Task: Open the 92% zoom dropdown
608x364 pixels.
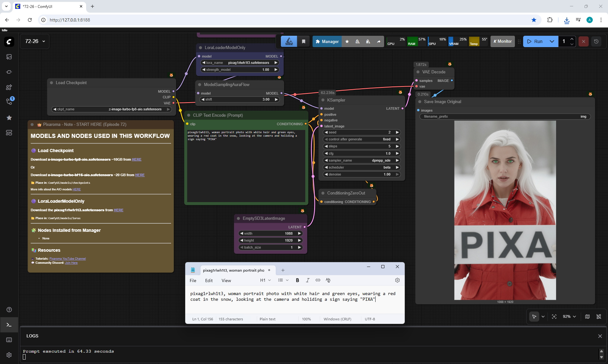Action: 569,317
